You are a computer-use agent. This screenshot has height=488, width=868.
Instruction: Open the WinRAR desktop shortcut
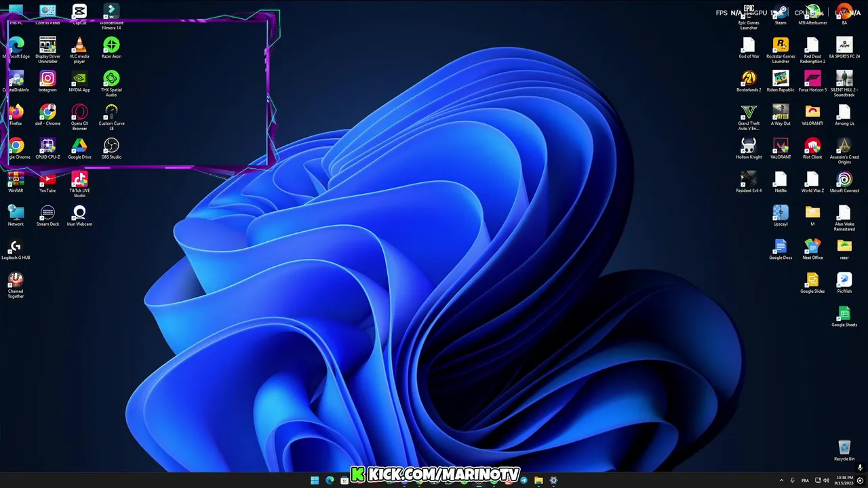click(x=16, y=182)
